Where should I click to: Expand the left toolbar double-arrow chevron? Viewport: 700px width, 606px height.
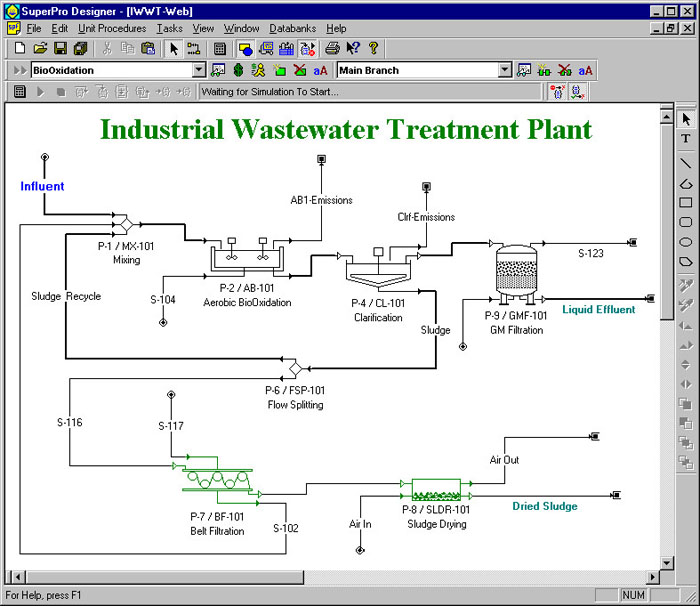[19, 70]
